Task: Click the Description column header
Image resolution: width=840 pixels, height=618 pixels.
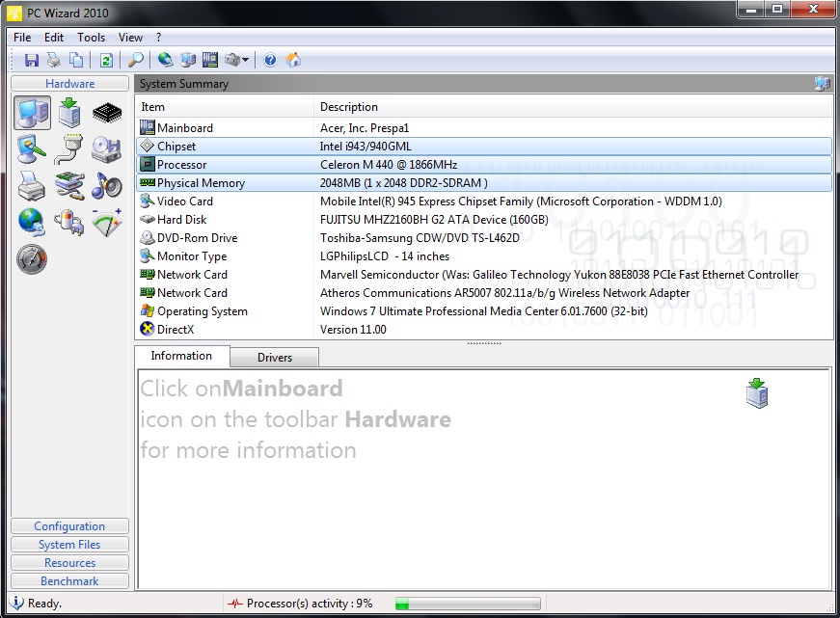Action: click(x=573, y=107)
